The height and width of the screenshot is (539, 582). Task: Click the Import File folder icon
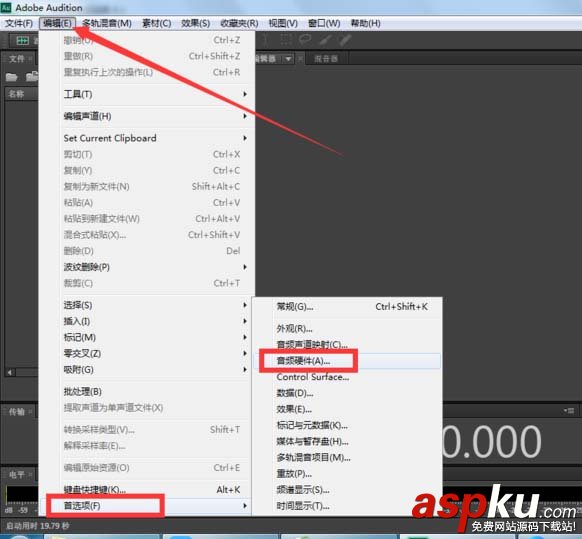coord(32,76)
